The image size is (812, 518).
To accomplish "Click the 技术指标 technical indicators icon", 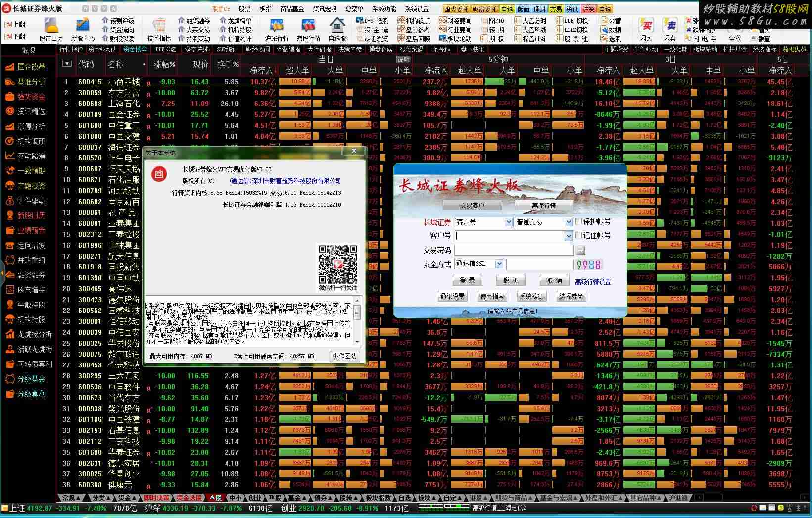I will (159, 29).
